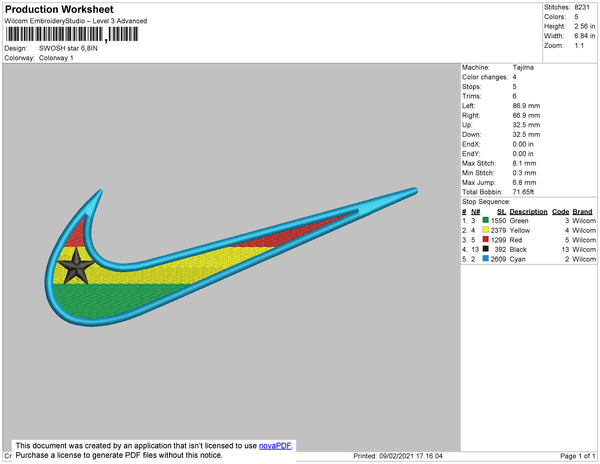Click the Up value 32.5 mm

(x=526, y=125)
